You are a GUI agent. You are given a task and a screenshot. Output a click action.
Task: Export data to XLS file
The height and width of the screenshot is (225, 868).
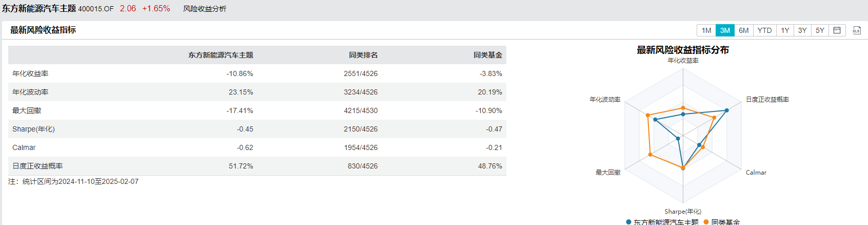tap(856, 30)
